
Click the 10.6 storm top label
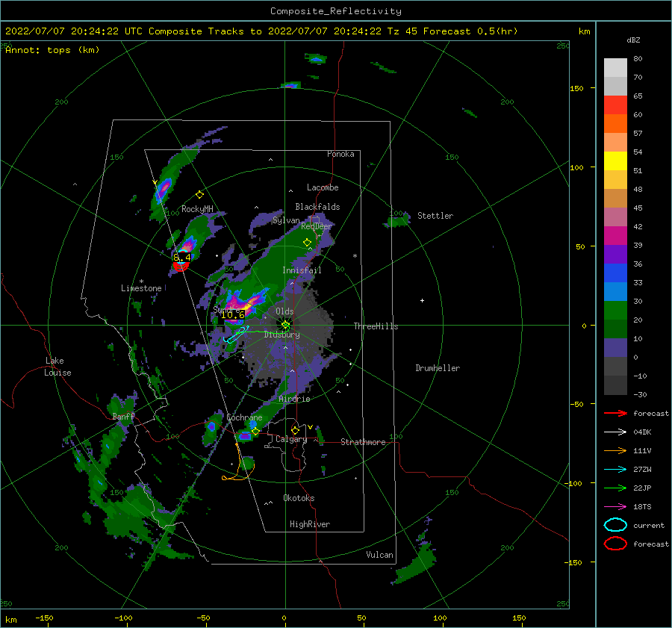233,314
